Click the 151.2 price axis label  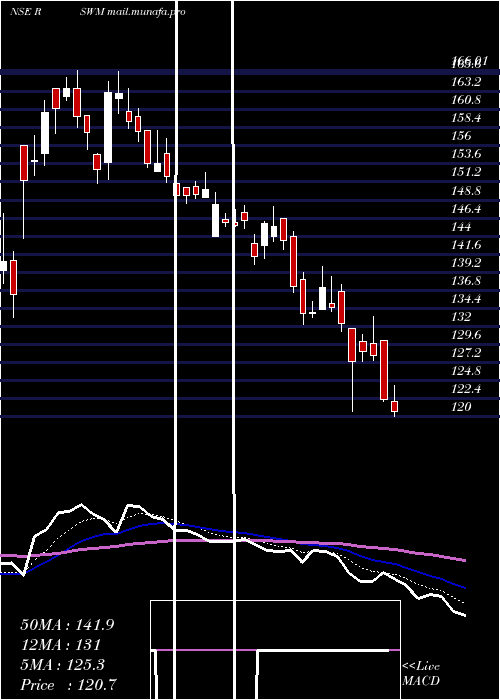pyautogui.click(x=466, y=172)
